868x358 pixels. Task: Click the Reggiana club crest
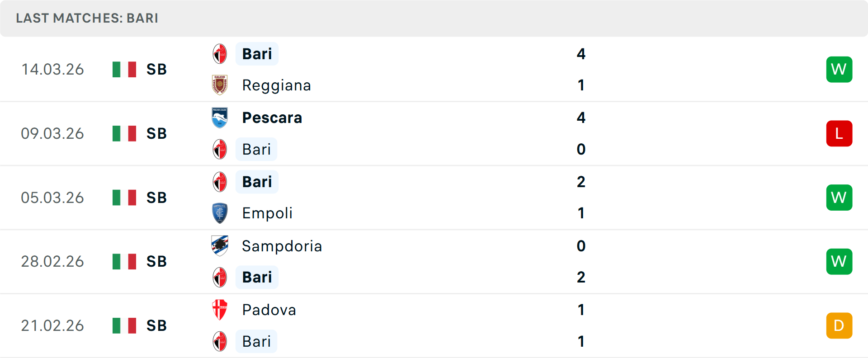[x=220, y=85]
